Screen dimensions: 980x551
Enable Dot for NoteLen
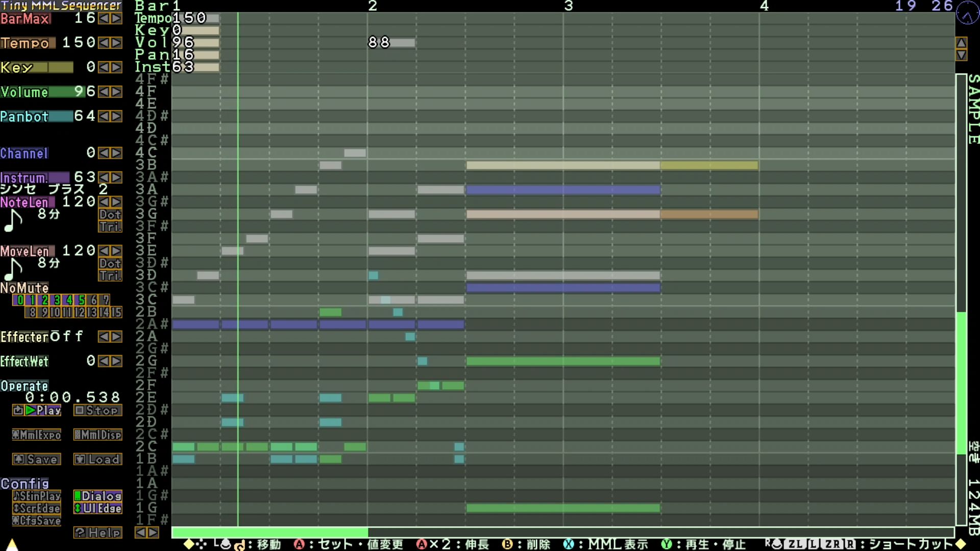click(110, 215)
